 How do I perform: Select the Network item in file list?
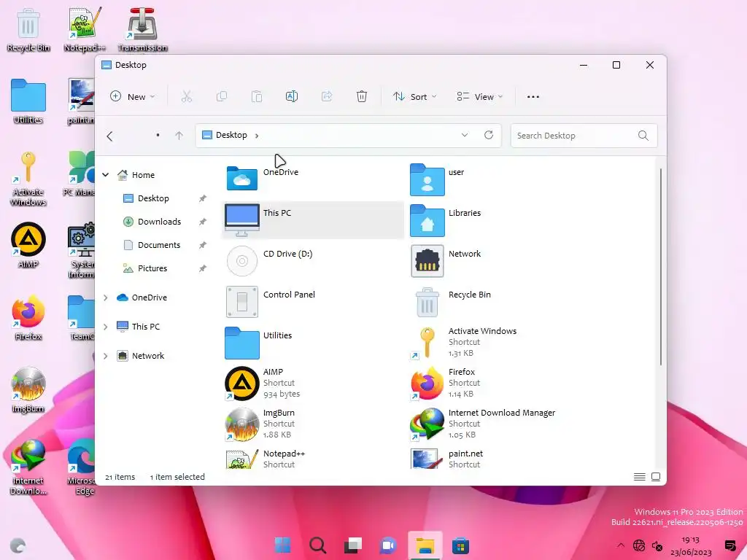click(x=499, y=260)
